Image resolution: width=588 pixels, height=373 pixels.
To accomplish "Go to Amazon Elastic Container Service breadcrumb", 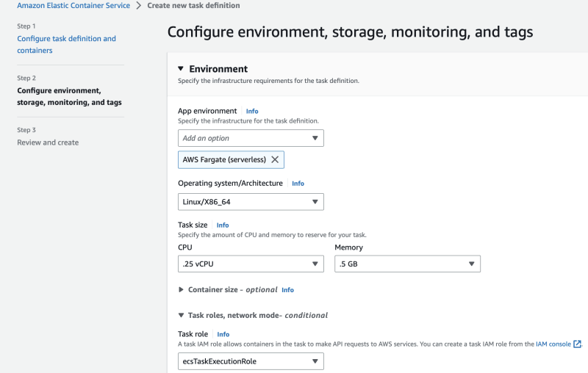I will [x=73, y=6].
